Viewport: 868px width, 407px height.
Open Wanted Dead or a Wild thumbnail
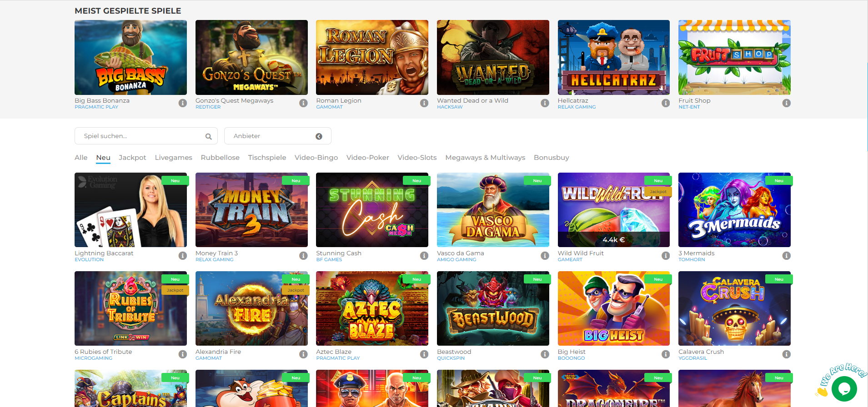coord(493,57)
